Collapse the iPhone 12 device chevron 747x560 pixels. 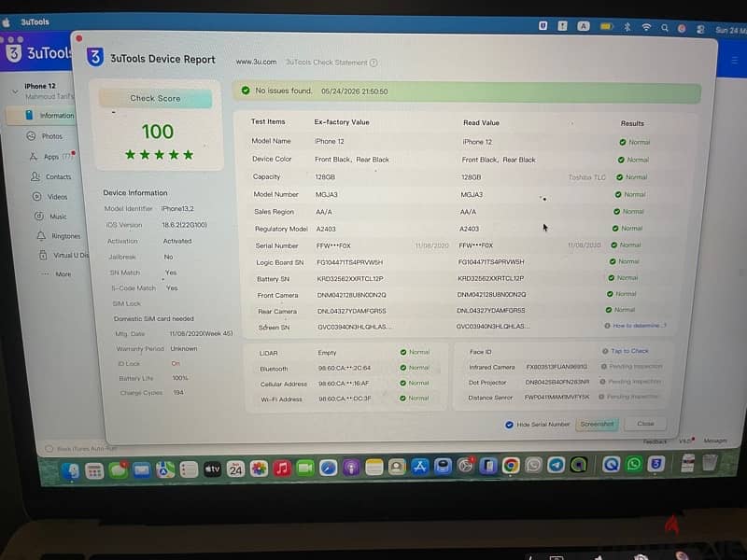pos(15,91)
